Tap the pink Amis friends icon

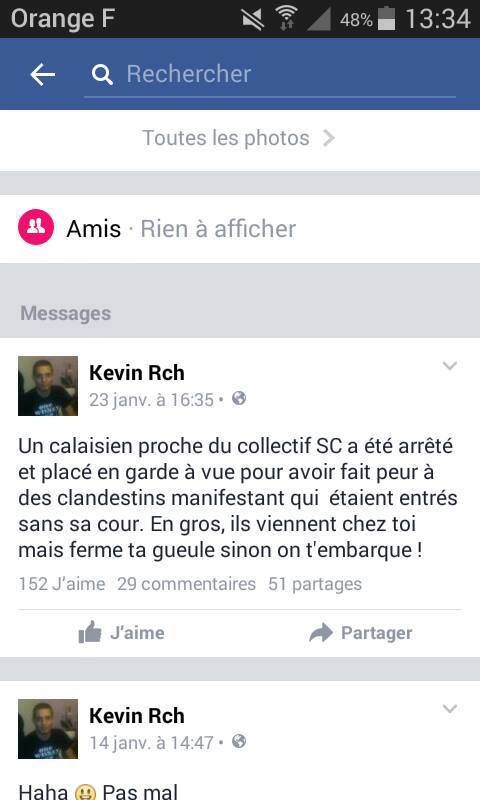(x=36, y=227)
